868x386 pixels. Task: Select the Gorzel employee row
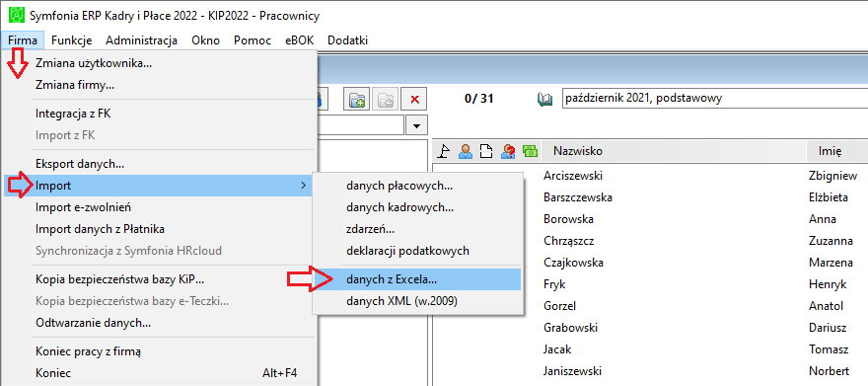650,306
